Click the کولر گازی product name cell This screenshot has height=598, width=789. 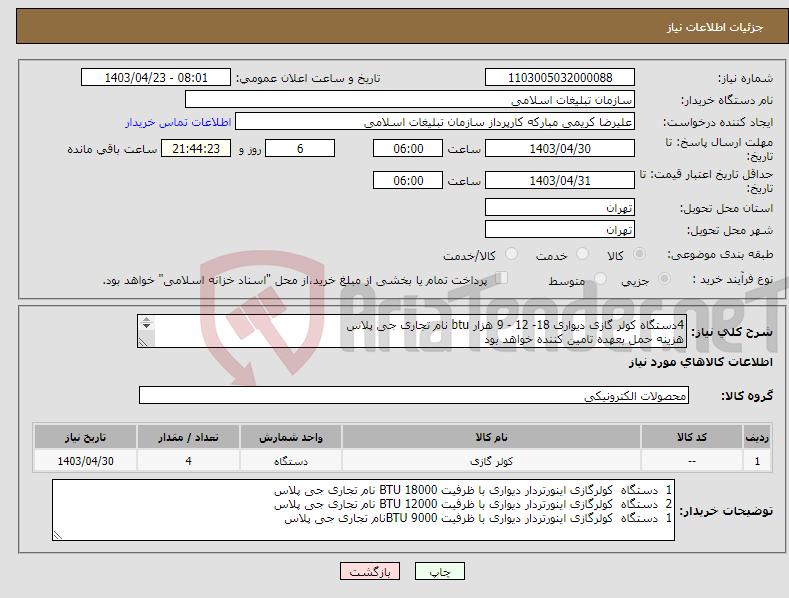coord(491,461)
